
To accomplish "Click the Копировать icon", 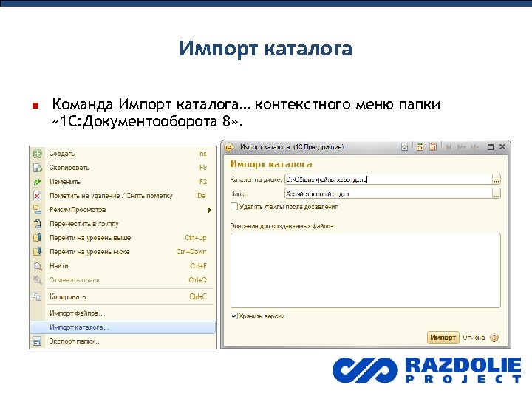I will coord(38,297).
